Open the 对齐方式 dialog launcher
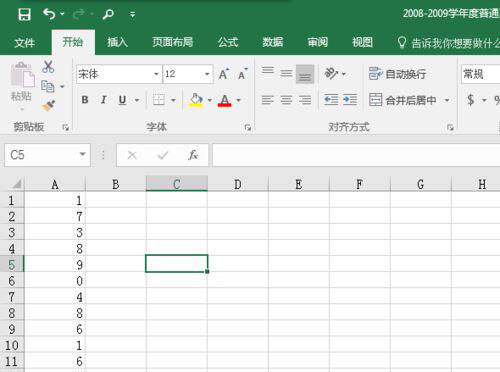500x372 pixels. coord(450,127)
